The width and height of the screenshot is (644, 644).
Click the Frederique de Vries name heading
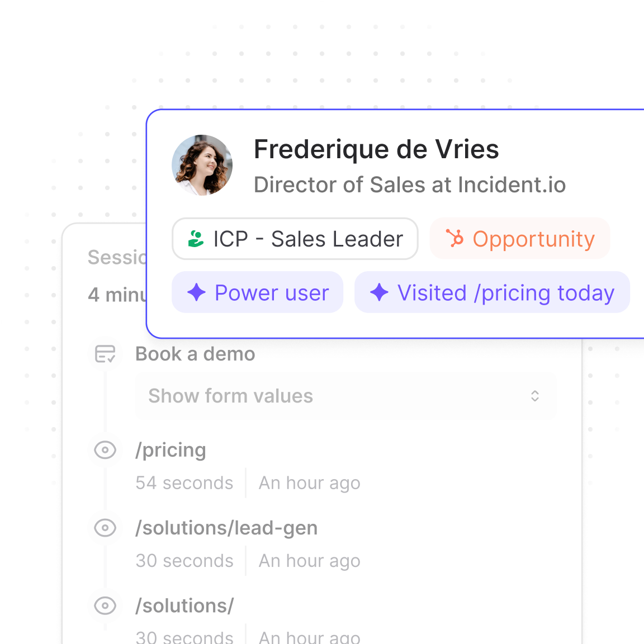pyautogui.click(x=376, y=149)
